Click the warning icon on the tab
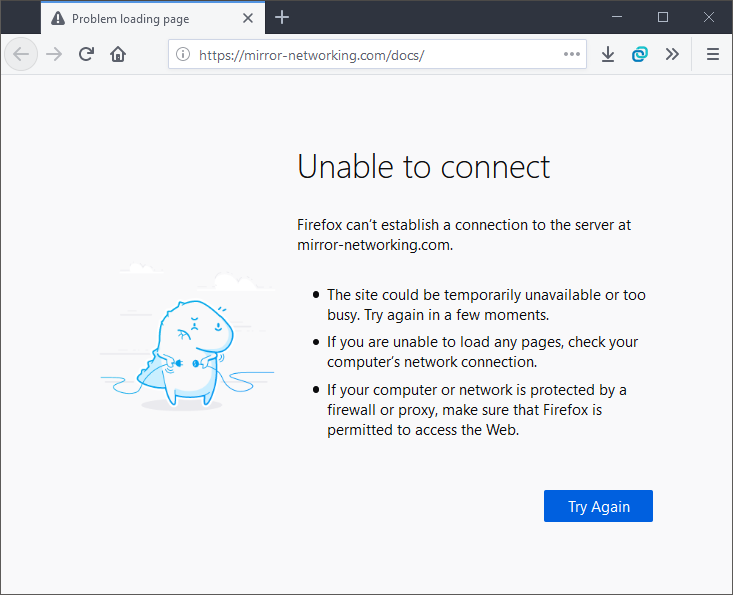The height and width of the screenshot is (595, 733). point(58,19)
